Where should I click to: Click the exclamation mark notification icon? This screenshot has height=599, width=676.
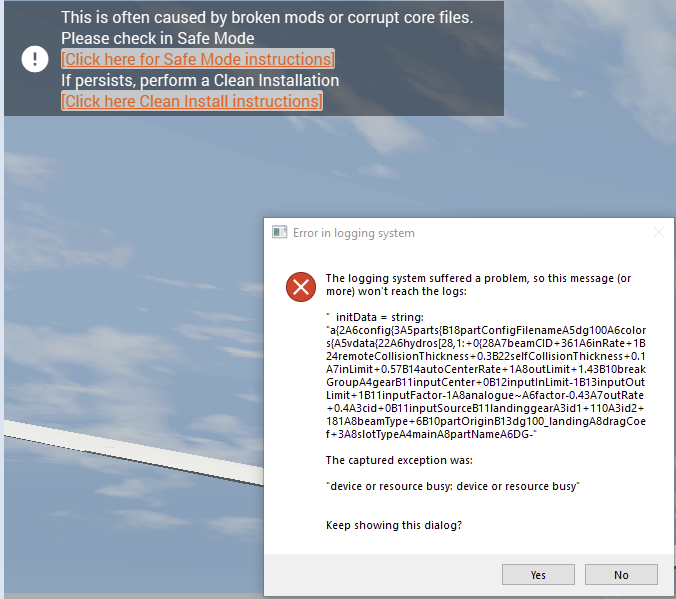click(x=35, y=59)
